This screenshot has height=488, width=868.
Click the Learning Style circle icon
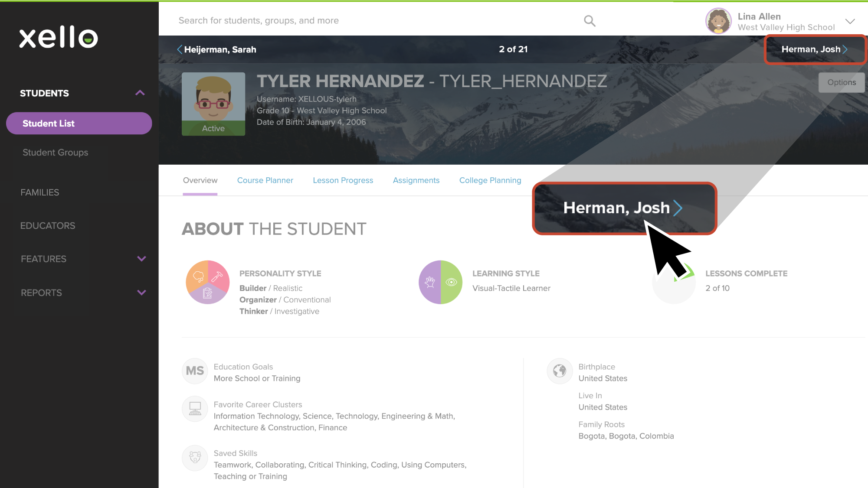[x=440, y=282]
